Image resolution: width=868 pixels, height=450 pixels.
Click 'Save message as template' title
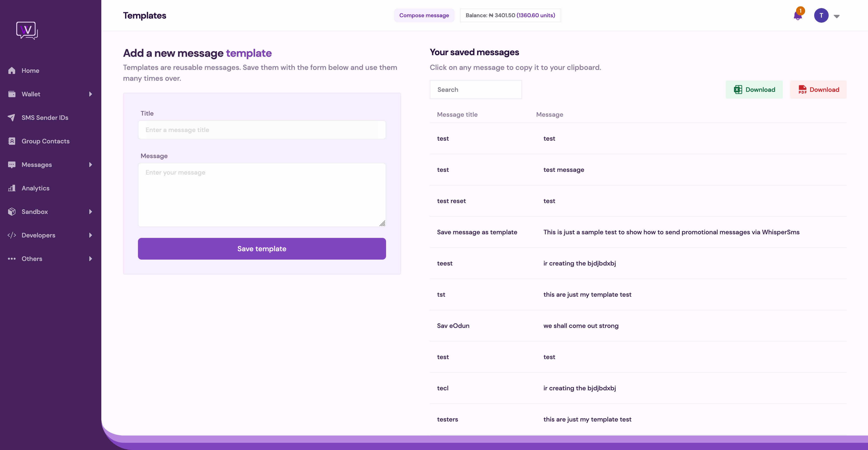[x=477, y=232]
